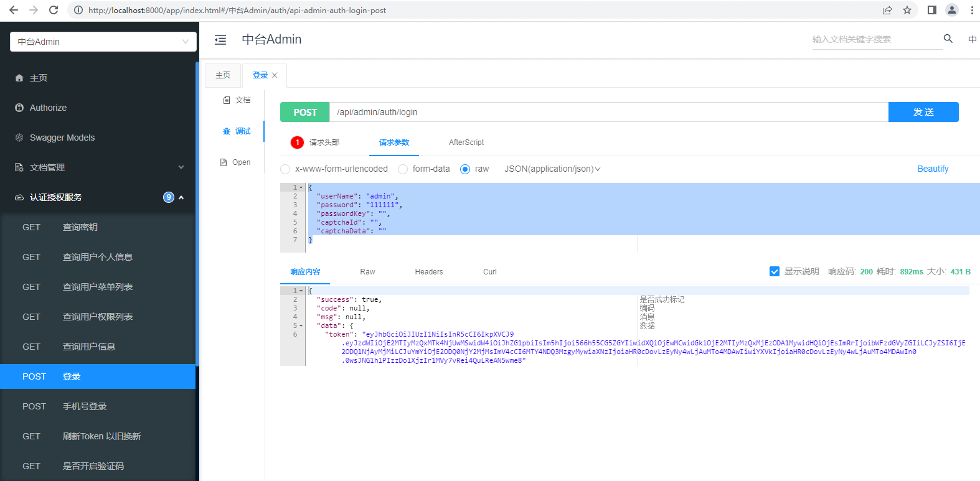Open the GET 查询用户个人信息 endpoint
This screenshot has height=481, width=980.
[98, 257]
